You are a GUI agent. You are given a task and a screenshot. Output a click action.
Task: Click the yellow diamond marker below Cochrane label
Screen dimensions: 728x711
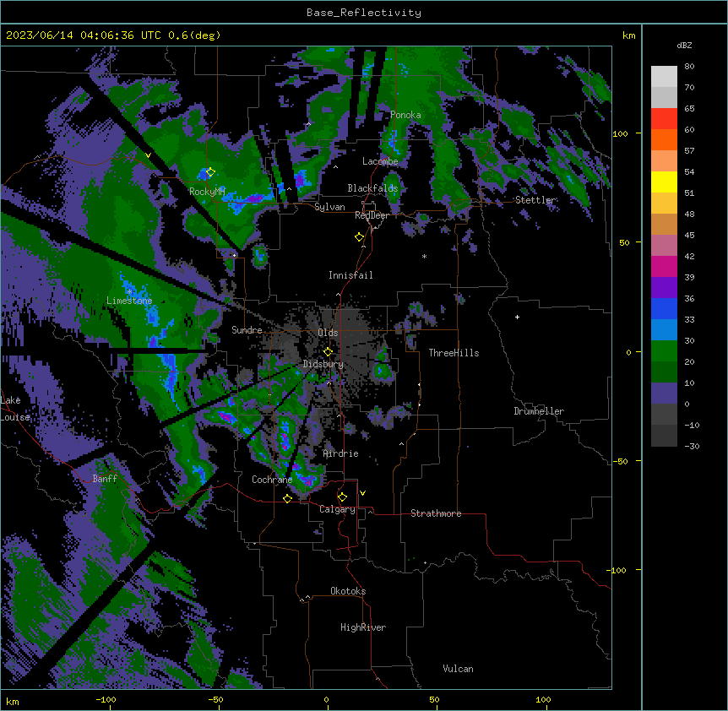point(287,498)
